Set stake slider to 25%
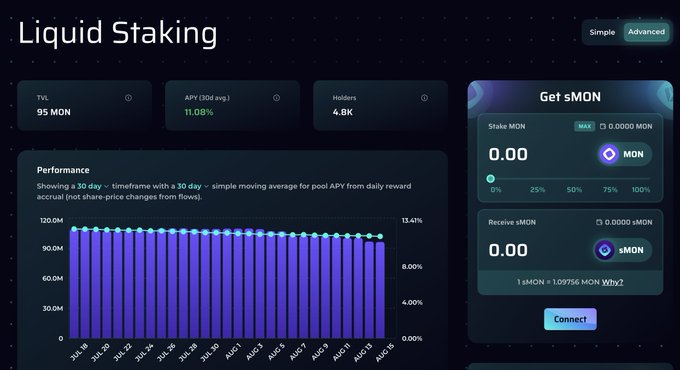 [537, 190]
